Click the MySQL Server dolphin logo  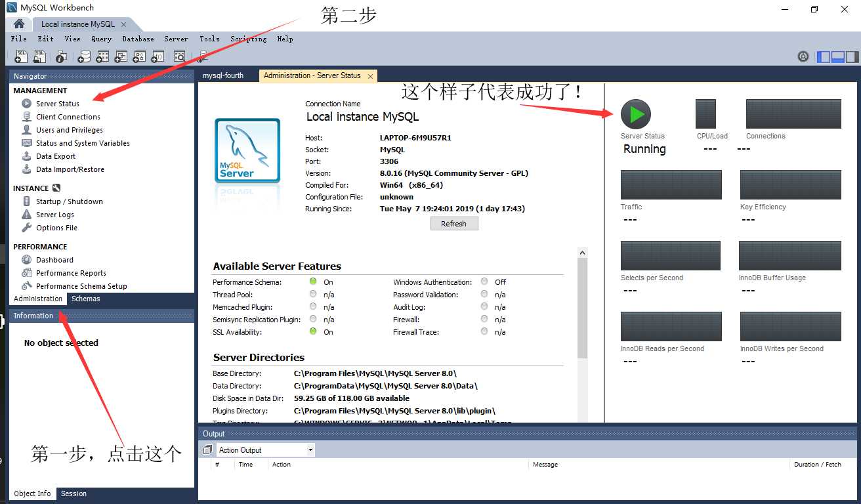click(247, 150)
